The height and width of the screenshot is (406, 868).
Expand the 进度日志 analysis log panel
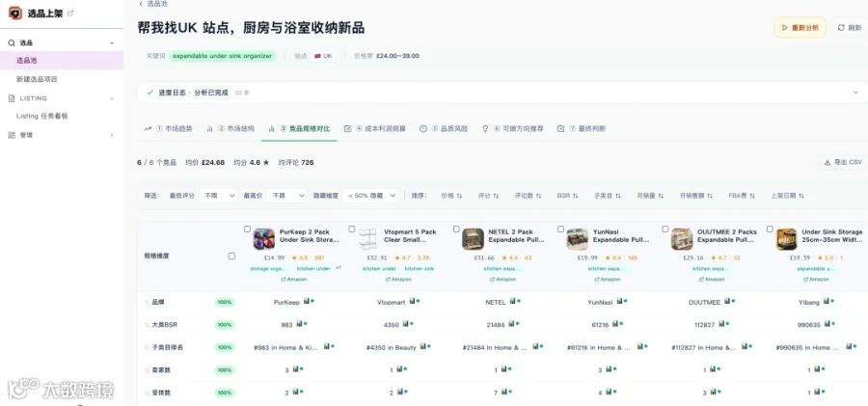855,93
